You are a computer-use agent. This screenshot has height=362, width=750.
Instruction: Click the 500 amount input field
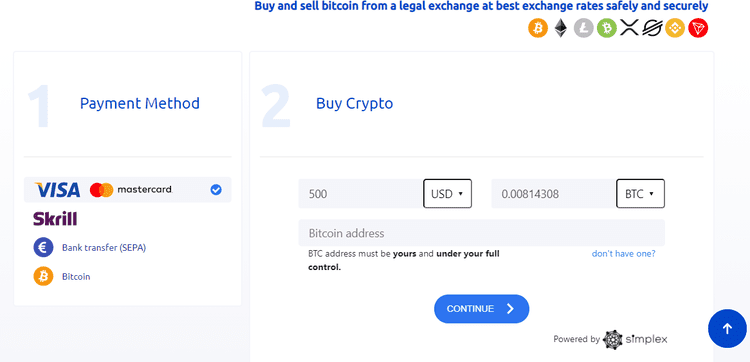[361, 194]
